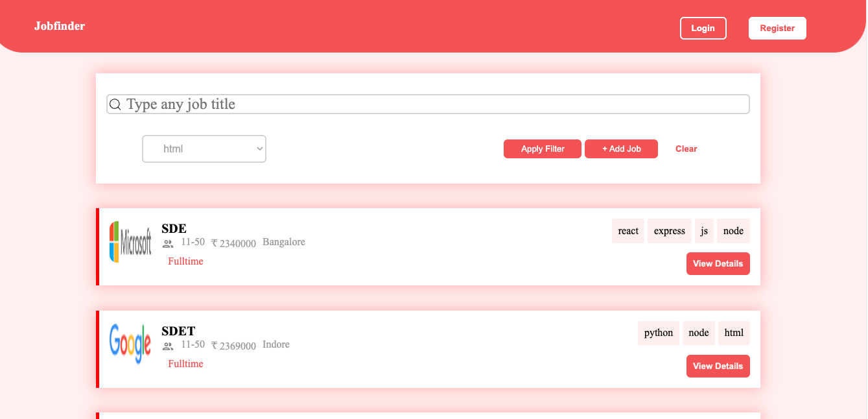Screen dimensions: 868x419
Task: Select the express skill tag
Action: coord(670,231)
